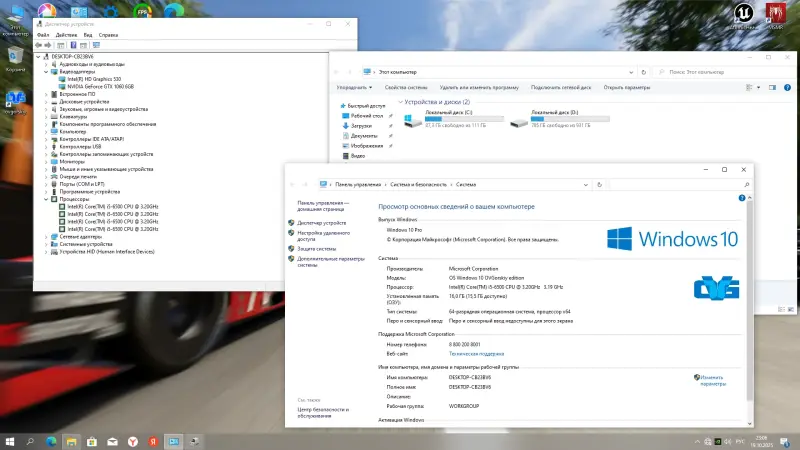The height and width of the screenshot is (450, 800).
Task: Expand the Сетевые адаптеры tree node
Action: coord(46,236)
